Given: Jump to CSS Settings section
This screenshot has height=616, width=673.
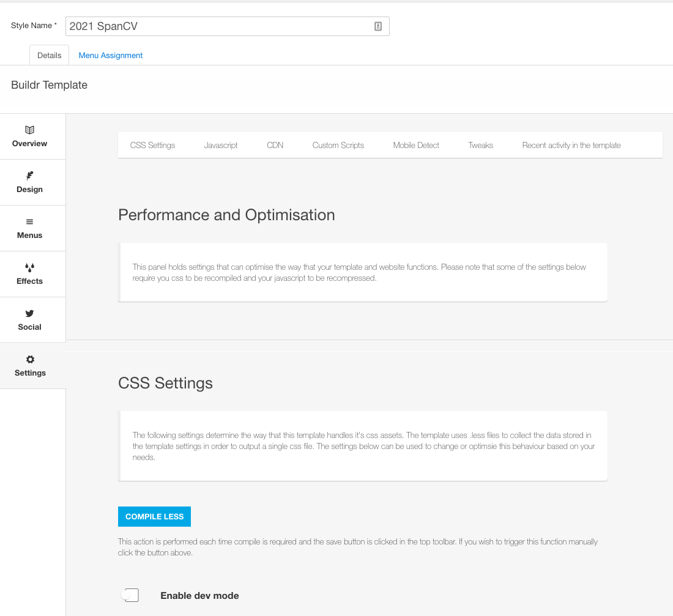Looking at the screenshot, I should pyautogui.click(x=152, y=146).
